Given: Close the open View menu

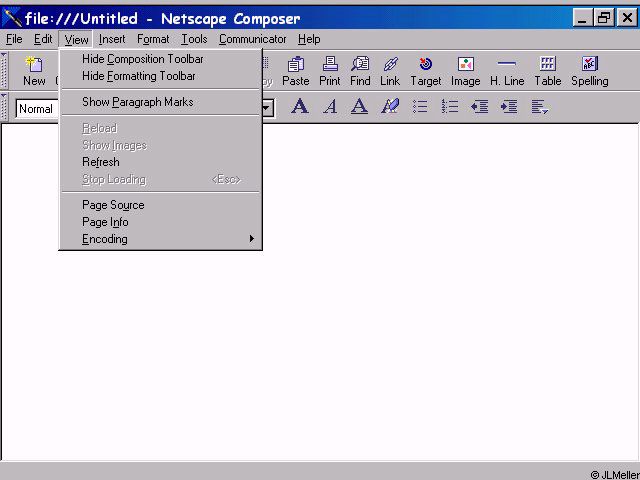Looking at the screenshot, I should [76, 39].
